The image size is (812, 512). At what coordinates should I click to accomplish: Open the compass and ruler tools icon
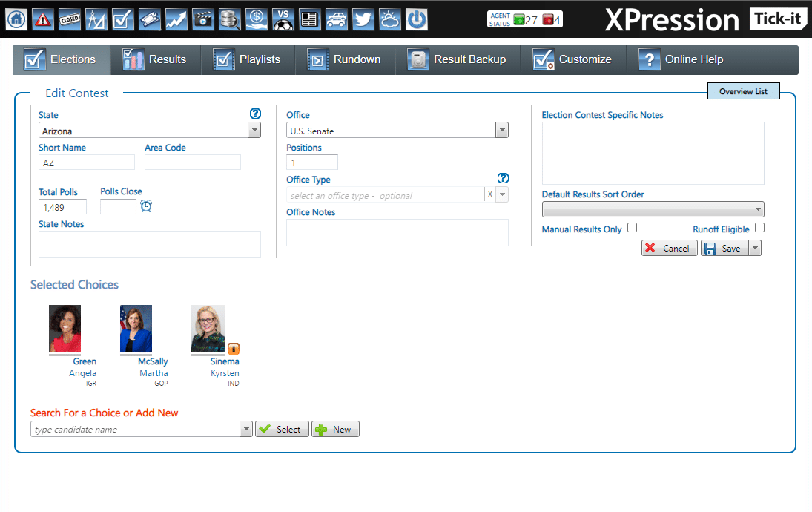click(96, 20)
